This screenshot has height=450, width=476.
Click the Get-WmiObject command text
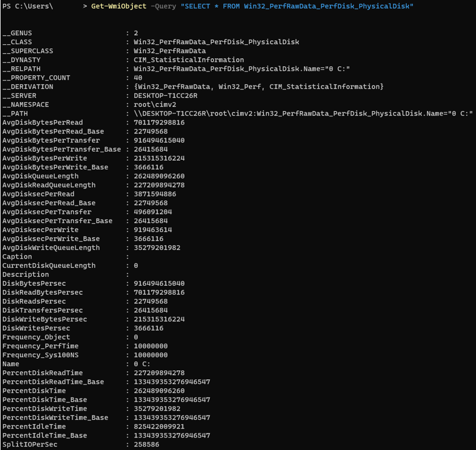coord(118,6)
